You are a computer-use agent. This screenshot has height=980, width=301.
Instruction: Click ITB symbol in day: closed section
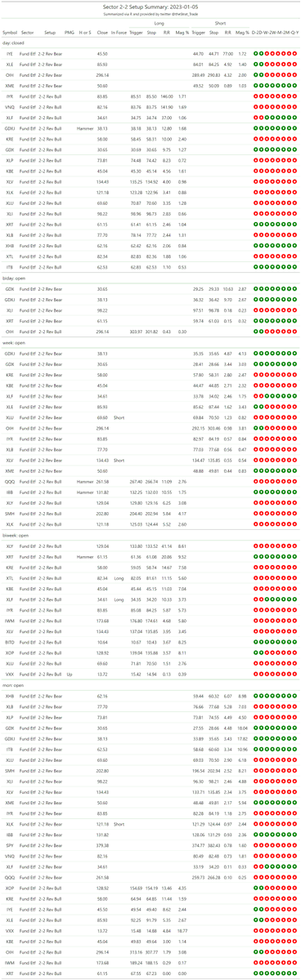9,266
